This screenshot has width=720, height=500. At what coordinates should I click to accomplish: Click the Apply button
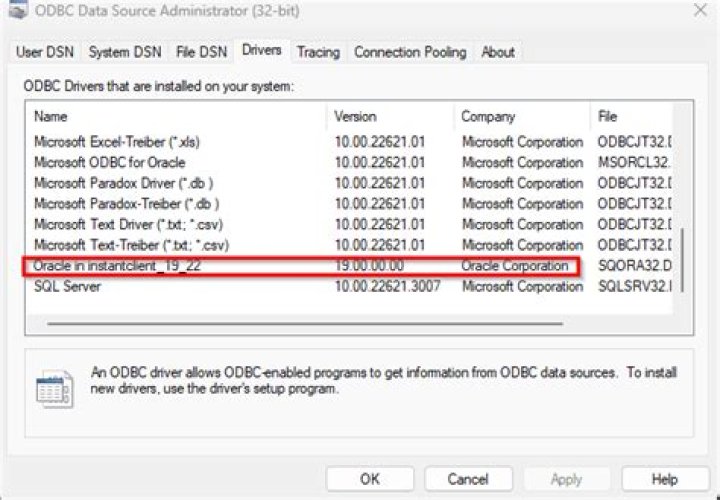point(566,479)
